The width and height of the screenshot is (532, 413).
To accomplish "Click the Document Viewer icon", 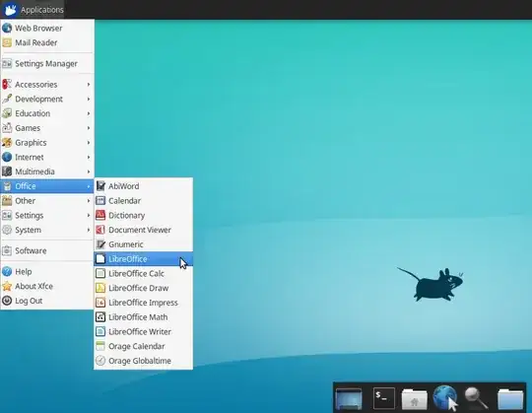I will pos(100,230).
